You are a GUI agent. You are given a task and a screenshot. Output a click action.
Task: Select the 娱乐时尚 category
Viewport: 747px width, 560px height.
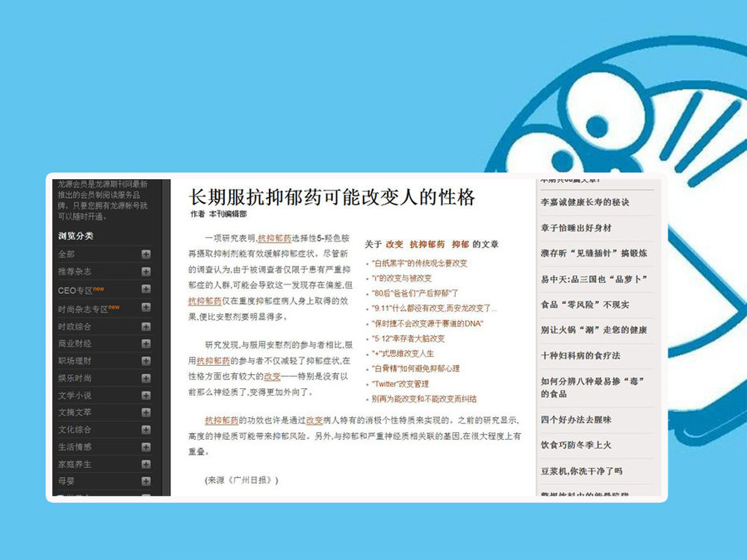pos(74,378)
